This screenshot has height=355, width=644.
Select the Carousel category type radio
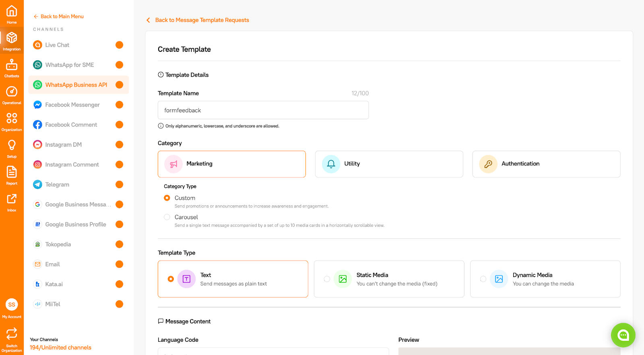167,217
